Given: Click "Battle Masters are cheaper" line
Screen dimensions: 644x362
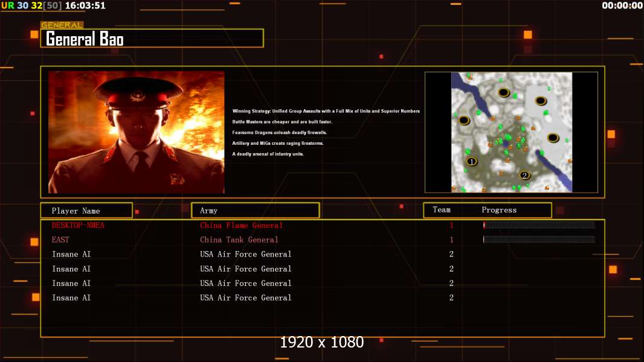Looking at the screenshot, I should pos(282,122).
